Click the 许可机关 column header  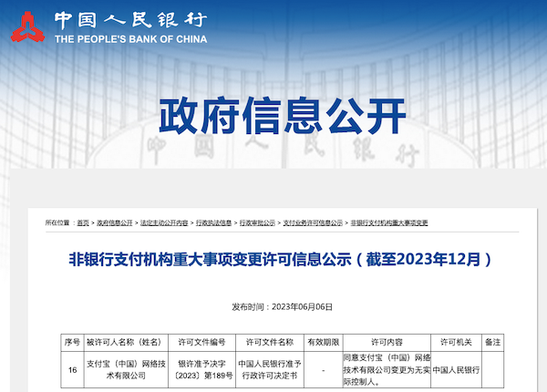click(456, 343)
